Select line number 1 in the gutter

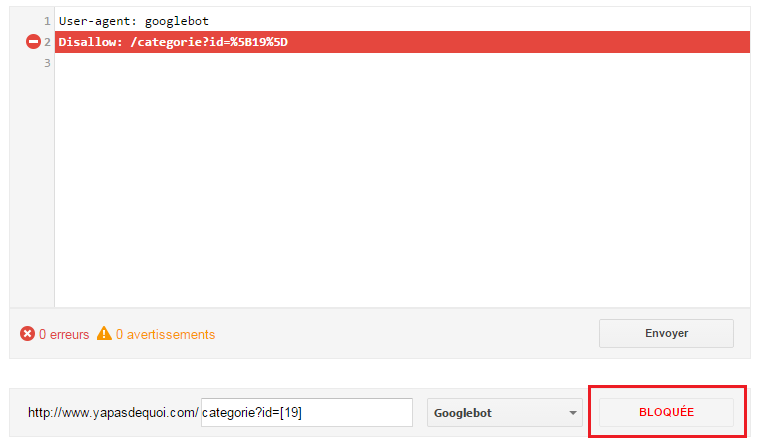(x=47, y=21)
